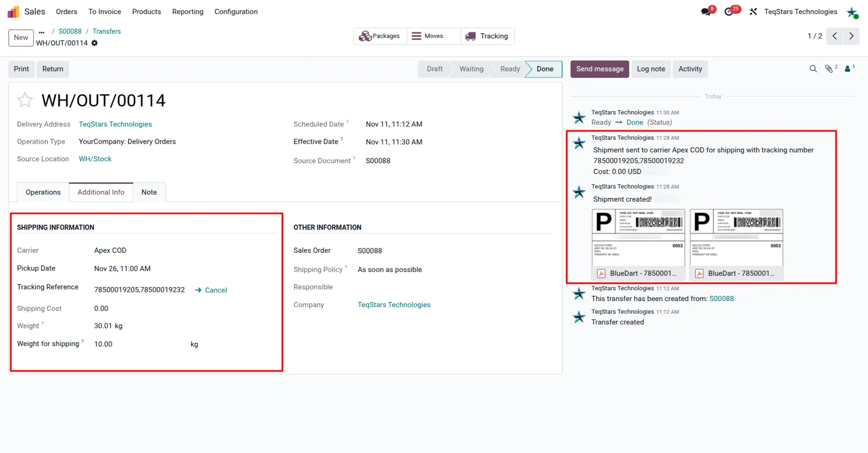Click the Return button
Viewport: 868px width, 453px height.
coord(53,69)
